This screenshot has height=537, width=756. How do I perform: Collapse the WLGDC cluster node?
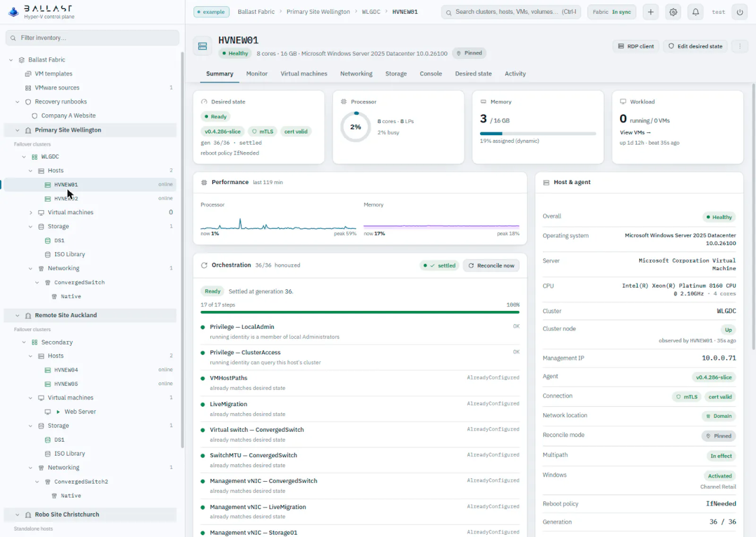[24, 157]
